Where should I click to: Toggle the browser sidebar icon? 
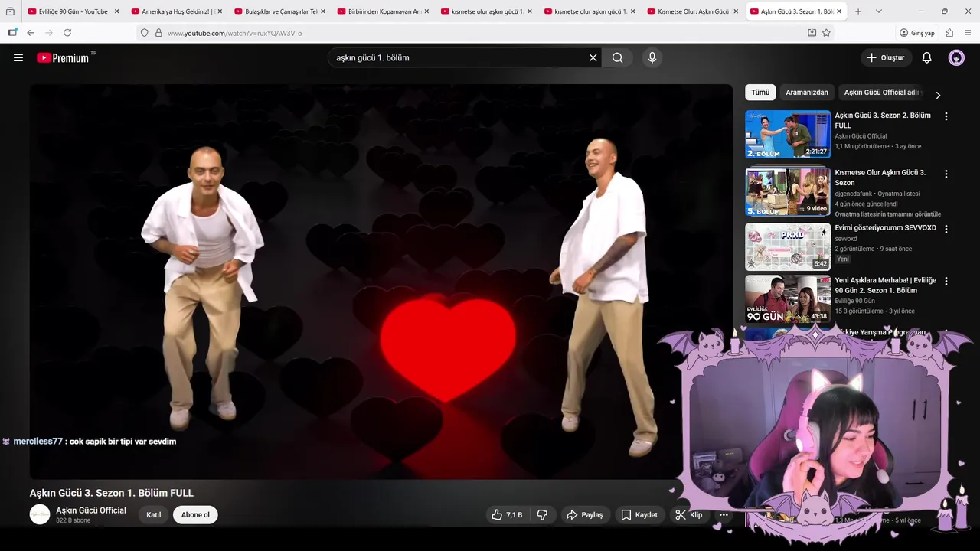coord(12,33)
